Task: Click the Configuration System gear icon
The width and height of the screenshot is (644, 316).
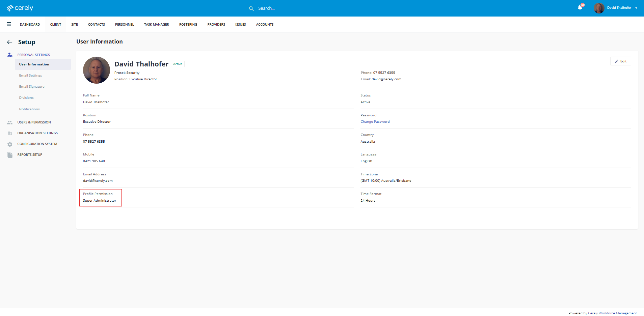Action: point(10,144)
